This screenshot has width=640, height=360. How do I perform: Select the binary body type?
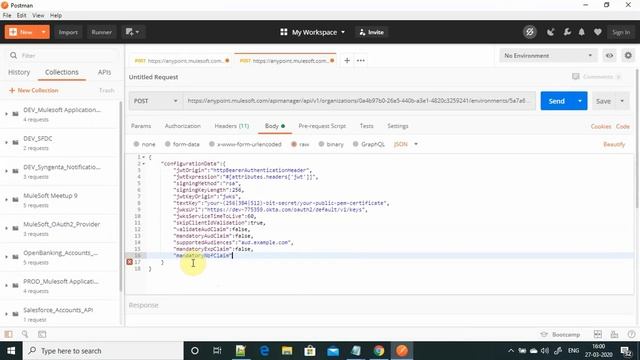321,144
